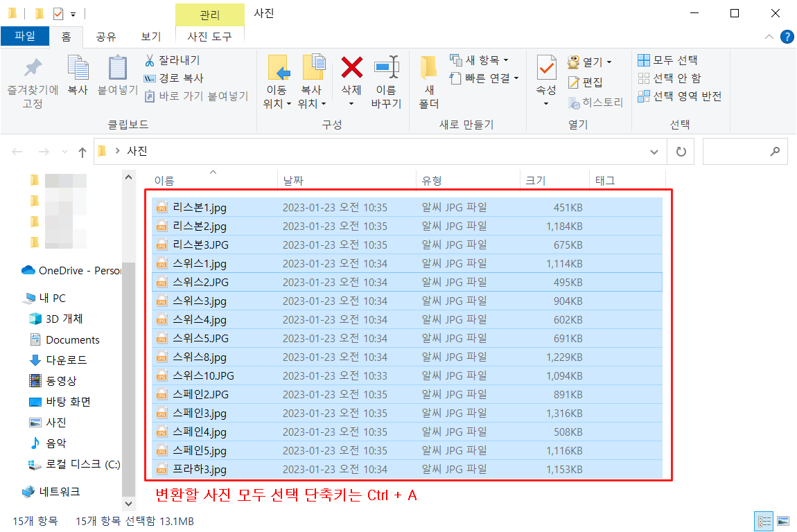This screenshot has height=532, width=797.
Task: Open 3D Objects (3D 개체) folder
Action: pyautogui.click(x=56, y=319)
